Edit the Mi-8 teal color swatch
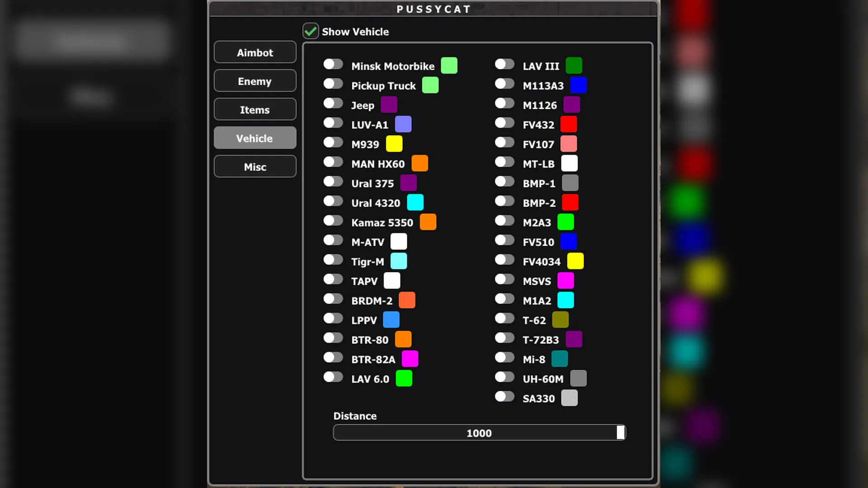Viewport: 868px width, 488px height. pyautogui.click(x=560, y=359)
